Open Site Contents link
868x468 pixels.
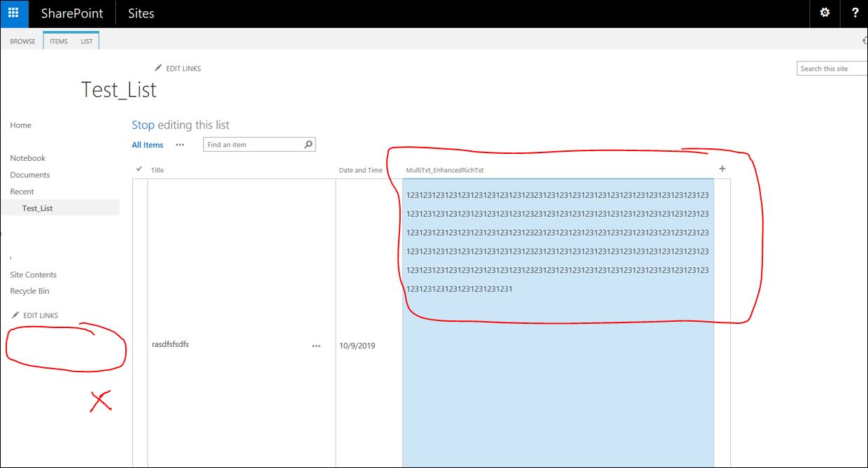point(34,275)
